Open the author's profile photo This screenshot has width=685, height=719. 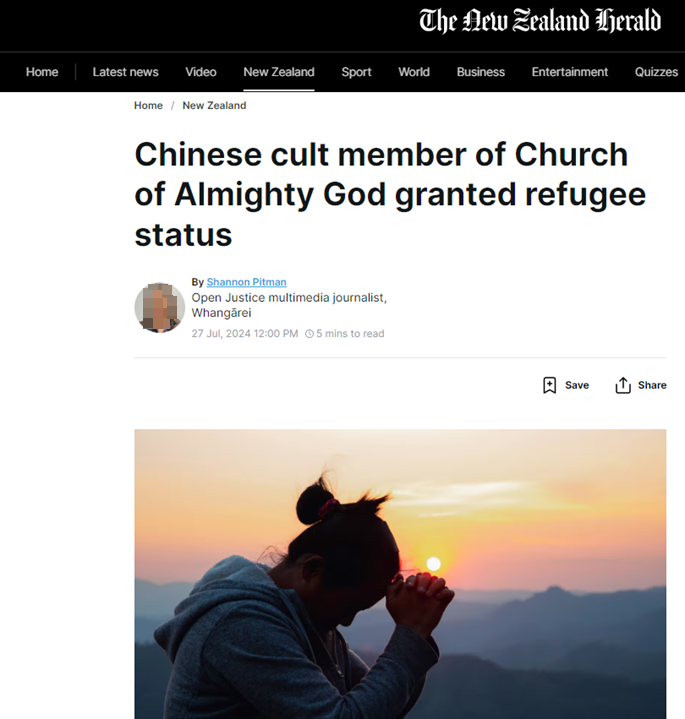click(x=160, y=307)
